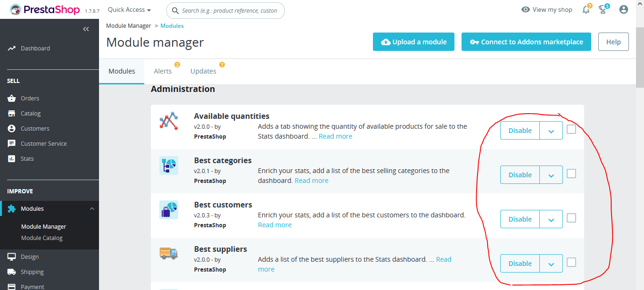644x290 pixels.
Task: Check the Available quantities module checkbox
Action: coord(571,129)
